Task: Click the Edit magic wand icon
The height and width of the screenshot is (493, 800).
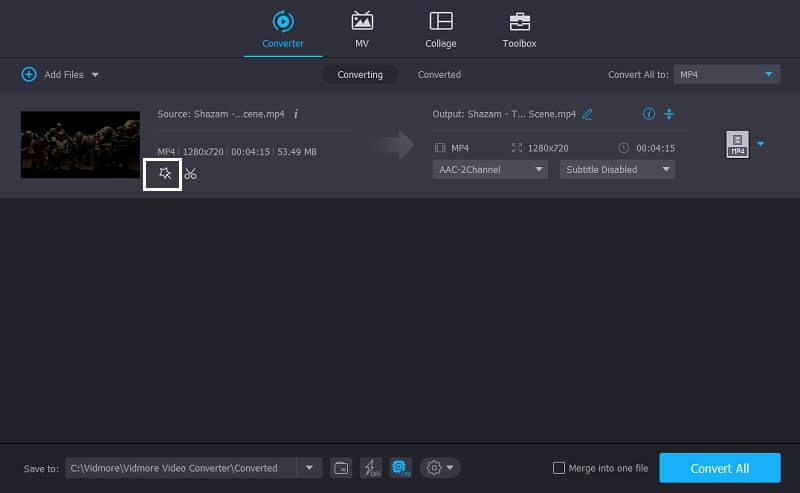Action: point(165,174)
